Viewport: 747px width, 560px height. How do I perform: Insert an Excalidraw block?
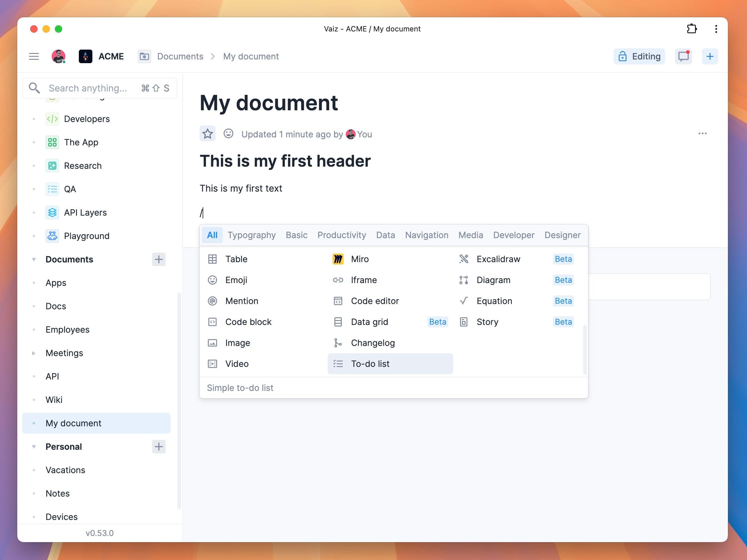coord(498,259)
